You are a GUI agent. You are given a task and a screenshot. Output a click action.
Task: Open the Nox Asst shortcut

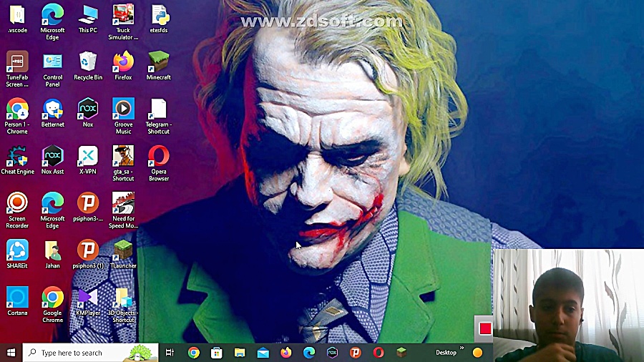52,160
